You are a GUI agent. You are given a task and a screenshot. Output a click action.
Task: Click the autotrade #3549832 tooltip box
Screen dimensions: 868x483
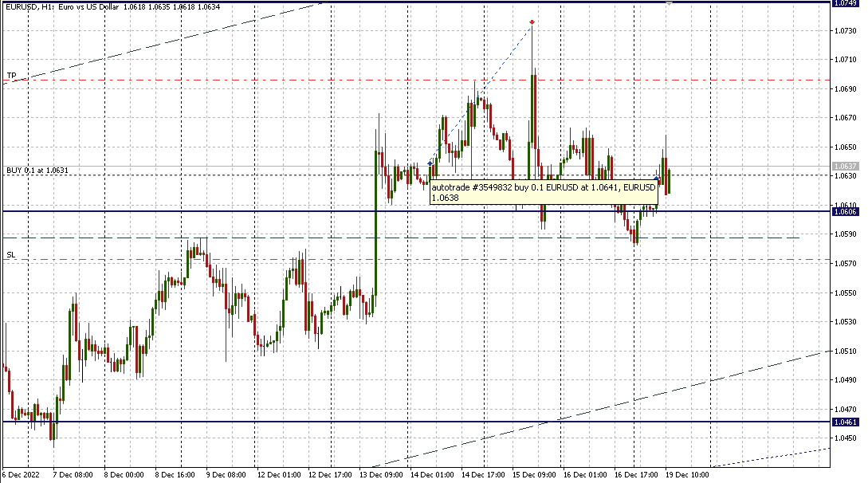542,192
